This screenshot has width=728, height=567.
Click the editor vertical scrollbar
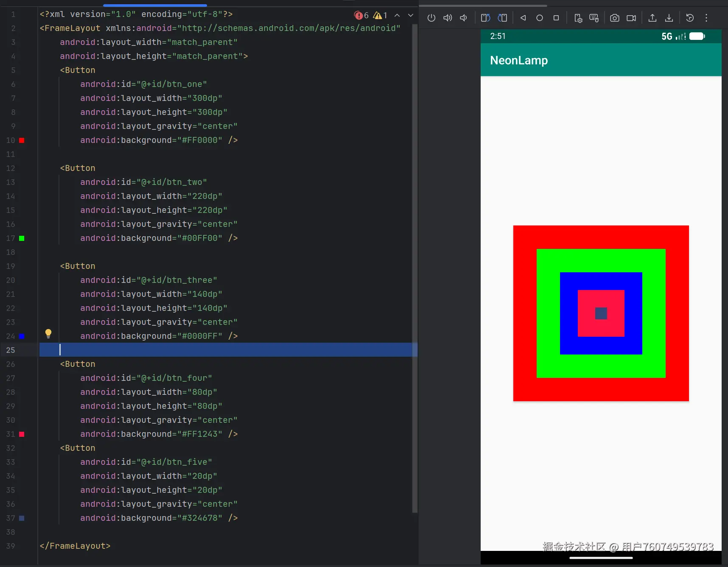click(415, 254)
